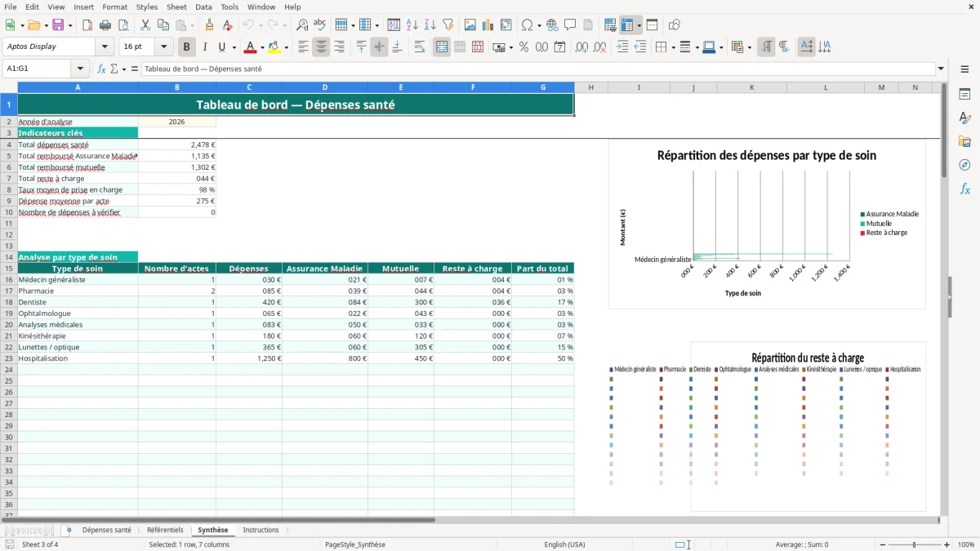
Task: Open Find & Replace
Action: coord(302,25)
